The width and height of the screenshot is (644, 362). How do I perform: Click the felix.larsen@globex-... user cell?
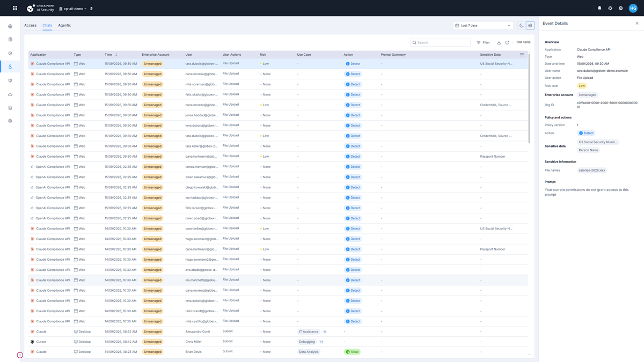(201, 208)
